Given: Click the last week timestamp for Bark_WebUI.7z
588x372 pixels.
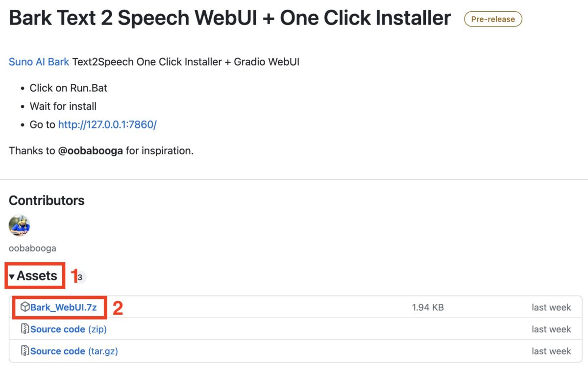Looking at the screenshot, I should [551, 307].
